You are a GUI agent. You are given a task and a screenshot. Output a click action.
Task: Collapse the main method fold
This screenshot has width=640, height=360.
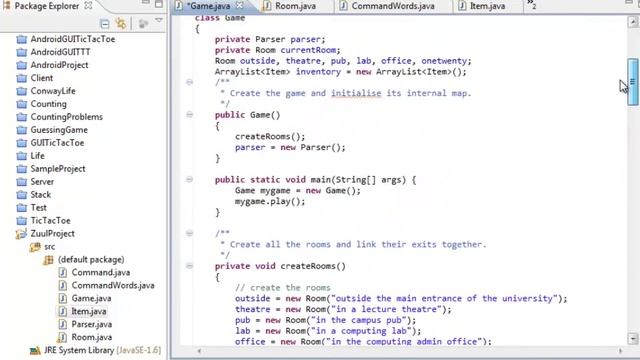(189, 179)
